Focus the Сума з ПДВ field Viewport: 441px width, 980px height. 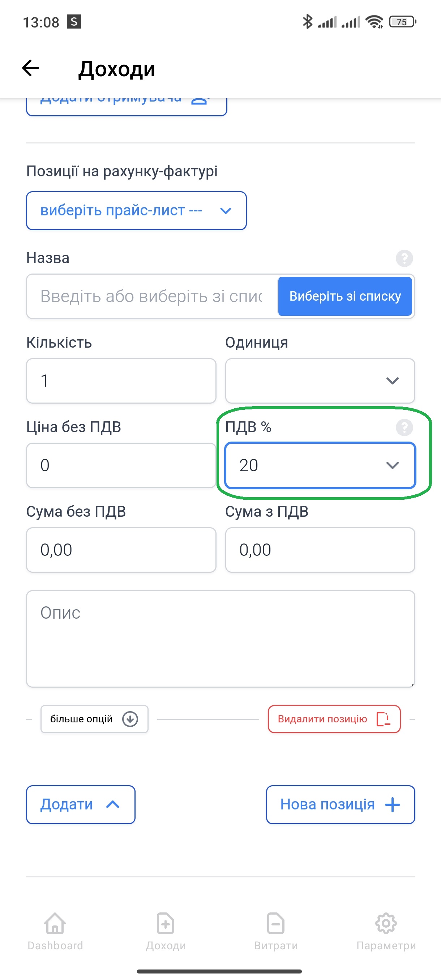click(x=320, y=550)
